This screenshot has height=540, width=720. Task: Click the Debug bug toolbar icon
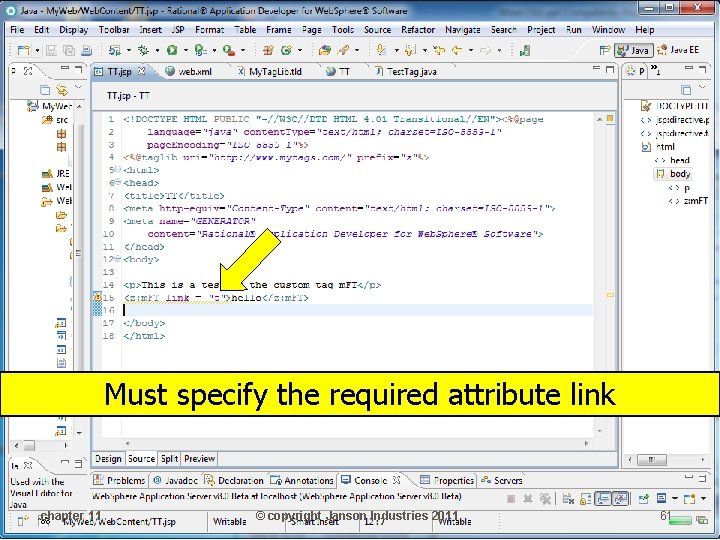[144, 50]
